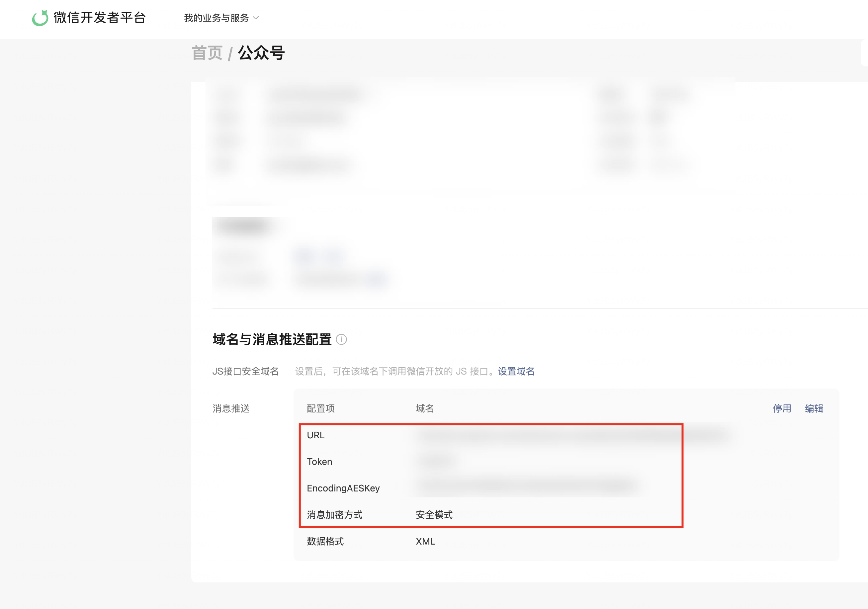Click the 消息推送 section label
This screenshot has height=609, width=868.
231,408
